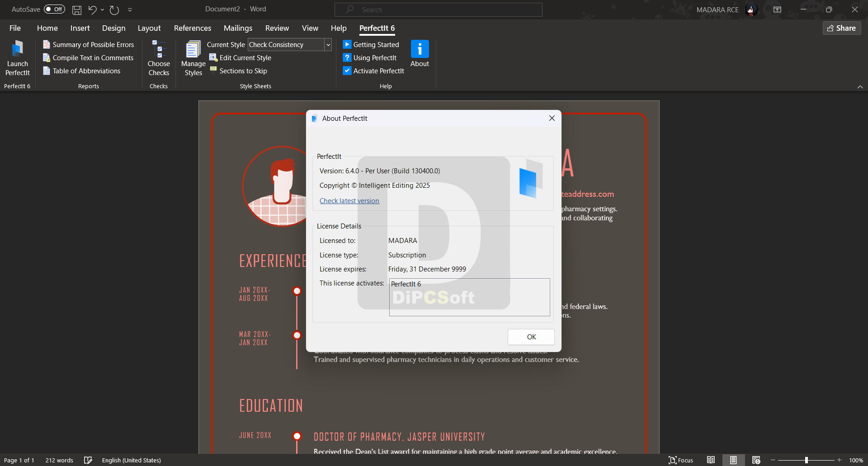Open Using PerfectIt help
868x466 pixels.
[x=369, y=57]
